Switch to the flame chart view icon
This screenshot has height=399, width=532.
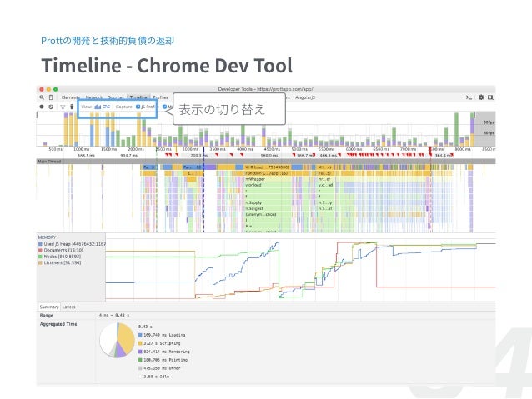click(107, 107)
